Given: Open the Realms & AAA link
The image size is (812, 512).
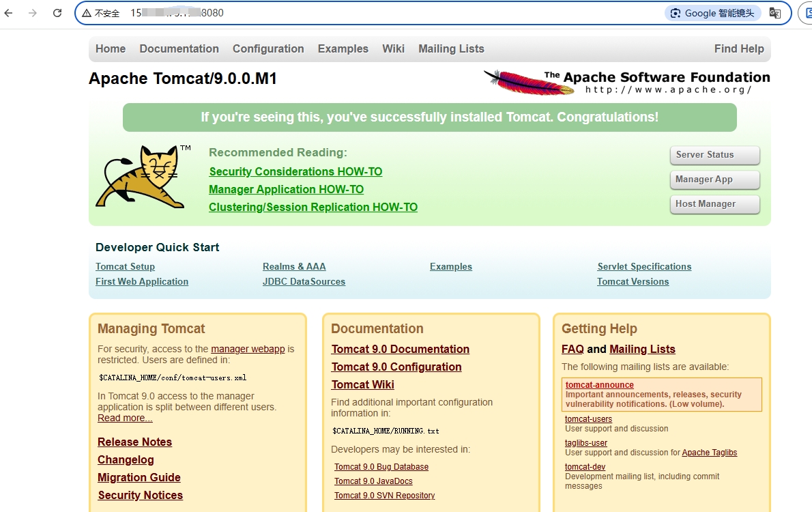Looking at the screenshot, I should (x=294, y=266).
